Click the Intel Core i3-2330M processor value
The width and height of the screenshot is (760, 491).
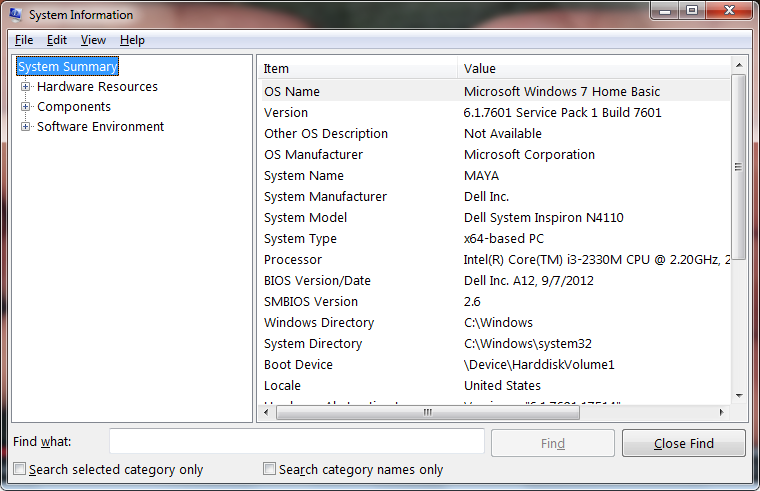point(596,260)
